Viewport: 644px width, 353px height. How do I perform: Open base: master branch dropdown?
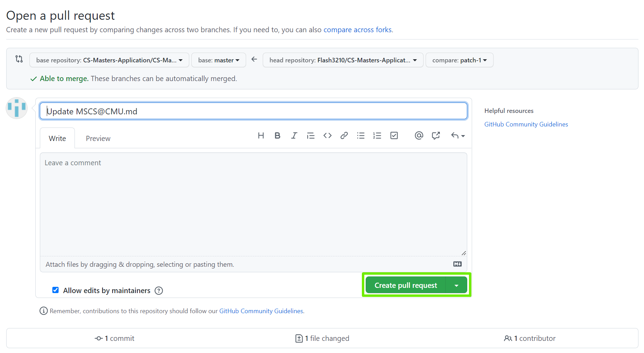pyautogui.click(x=219, y=60)
